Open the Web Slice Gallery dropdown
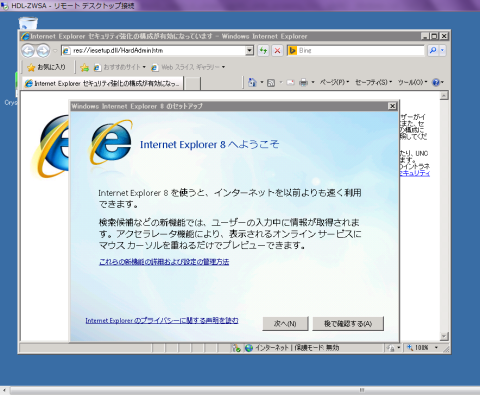480x395 pixels. (x=188, y=67)
